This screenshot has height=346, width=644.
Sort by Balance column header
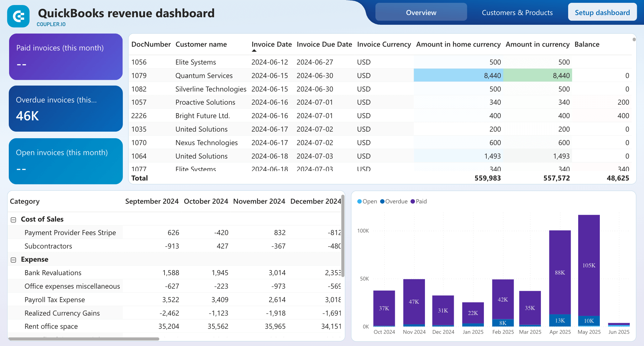click(587, 44)
